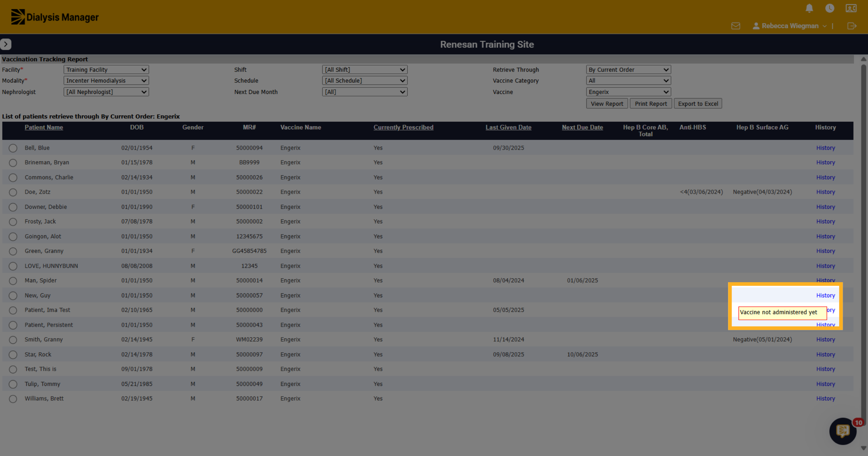Viewport: 868px width, 456px height.
Task: Sort by Patient Name column header
Action: click(44, 127)
